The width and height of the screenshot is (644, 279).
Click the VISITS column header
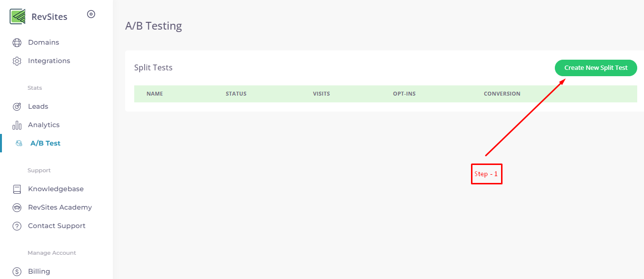[321, 94]
